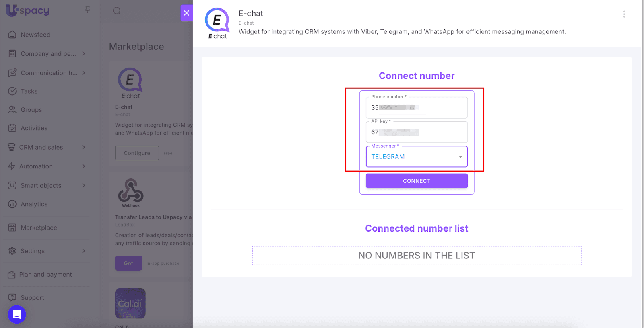The height and width of the screenshot is (328, 644).
Task: Click the Tasks checkmark icon
Action: pos(12,91)
